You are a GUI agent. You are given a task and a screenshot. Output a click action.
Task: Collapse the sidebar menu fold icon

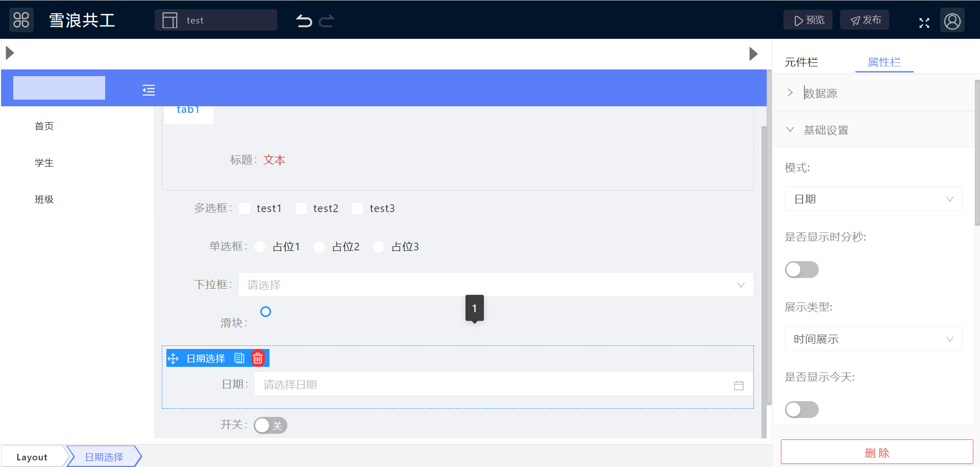149,90
